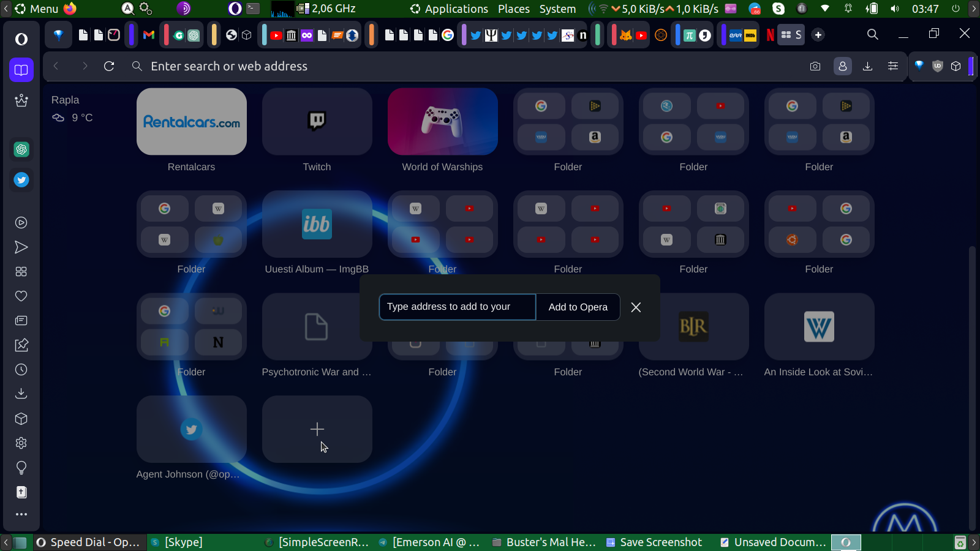Open the Search Tabs magnifier

click(x=873, y=35)
